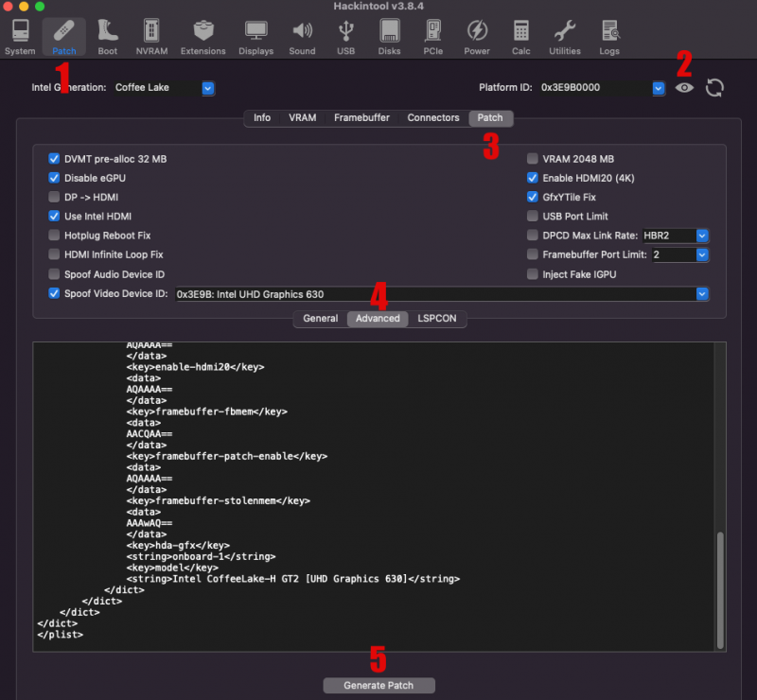Enable the DP -> HDMI checkbox
The height and width of the screenshot is (700, 757).
coord(54,197)
